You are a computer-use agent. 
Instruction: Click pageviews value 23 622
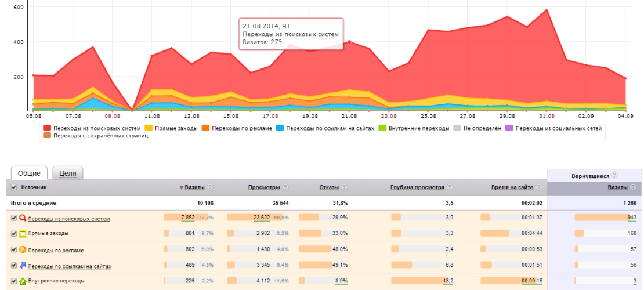(x=262, y=217)
